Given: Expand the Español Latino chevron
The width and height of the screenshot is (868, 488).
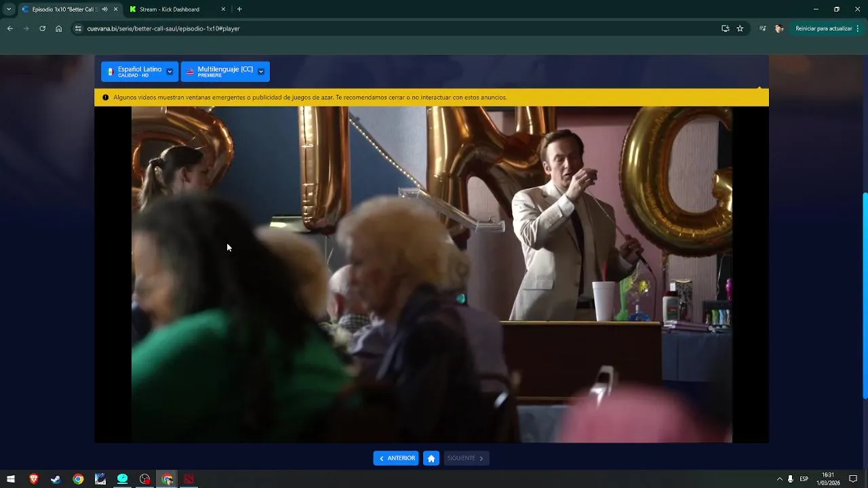Looking at the screenshot, I should point(170,71).
